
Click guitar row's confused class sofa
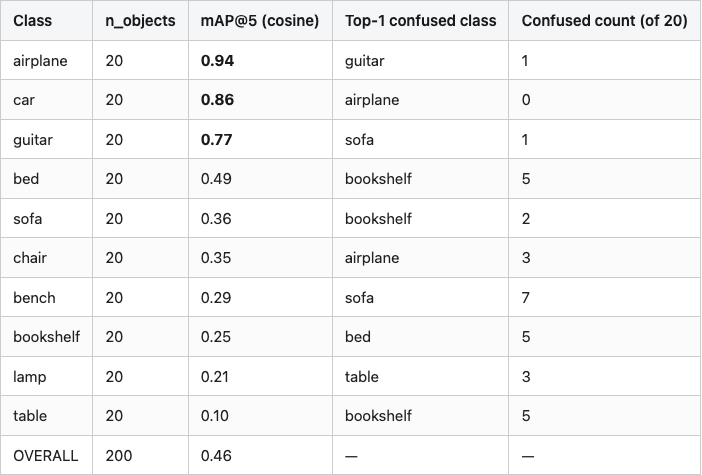[x=359, y=140]
